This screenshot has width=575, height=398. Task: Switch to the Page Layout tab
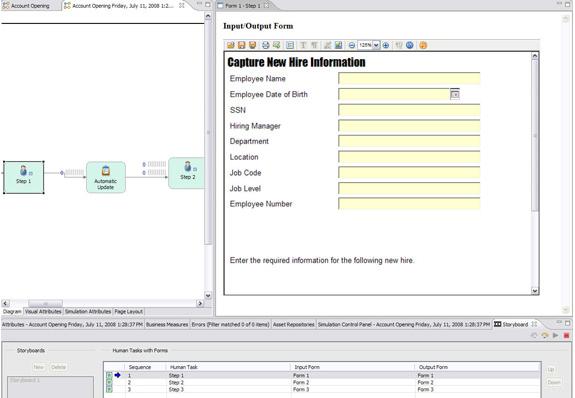[128, 311]
